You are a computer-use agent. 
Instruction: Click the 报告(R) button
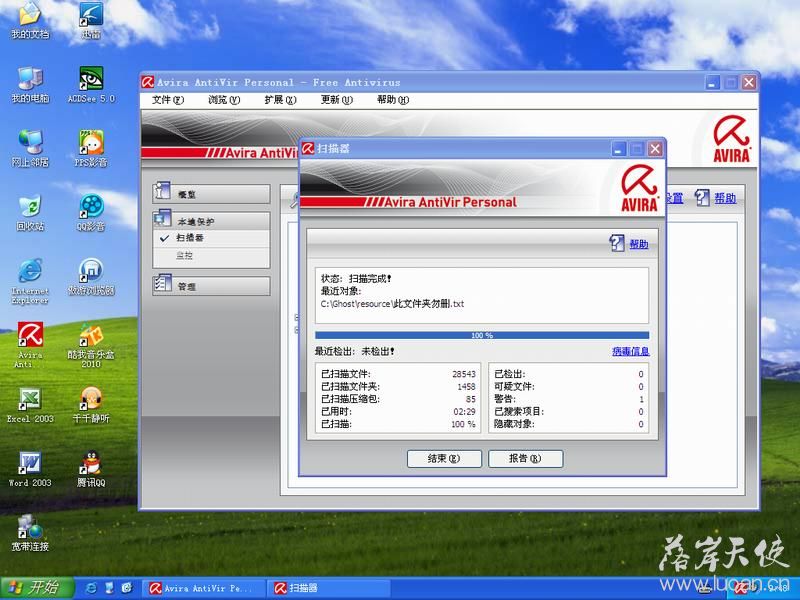coord(526,458)
